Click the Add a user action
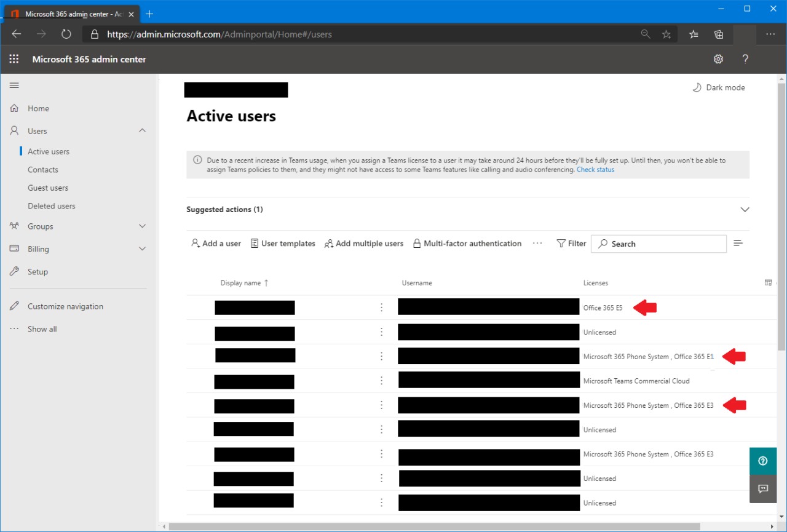 [216, 244]
